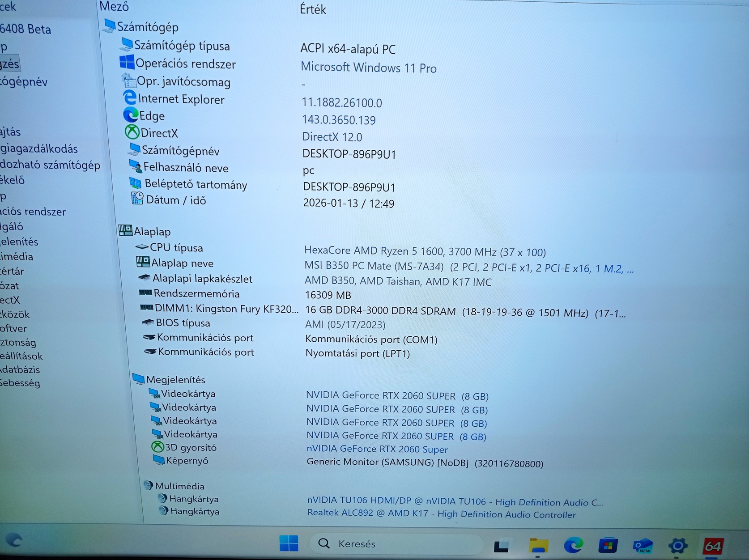The image size is (749, 560).
Task: Click the Alaplapi lapkakészlet chip icon
Action: 145,278
